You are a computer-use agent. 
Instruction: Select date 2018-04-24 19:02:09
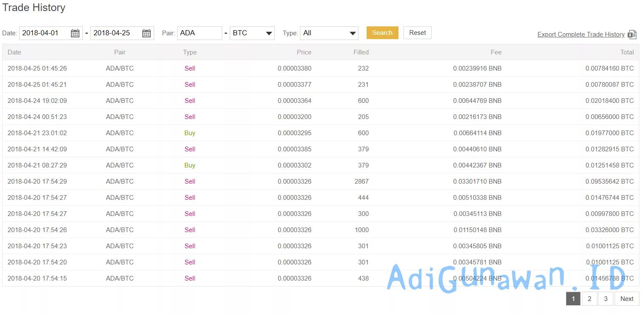coord(37,101)
